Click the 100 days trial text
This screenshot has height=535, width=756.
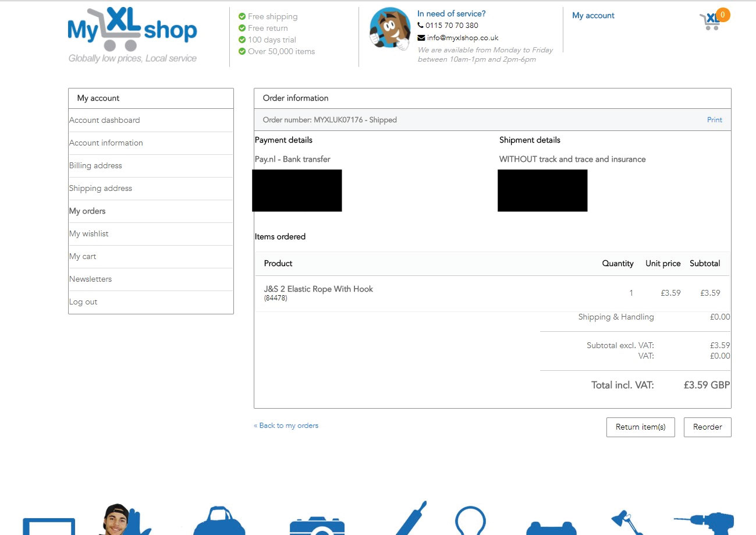click(x=272, y=40)
